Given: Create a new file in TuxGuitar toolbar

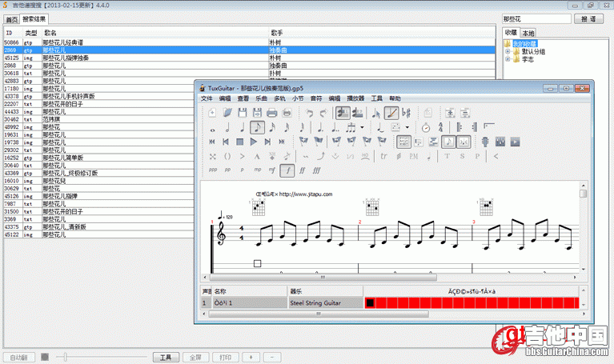Looking at the screenshot, I should pyautogui.click(x=212, y=113).
